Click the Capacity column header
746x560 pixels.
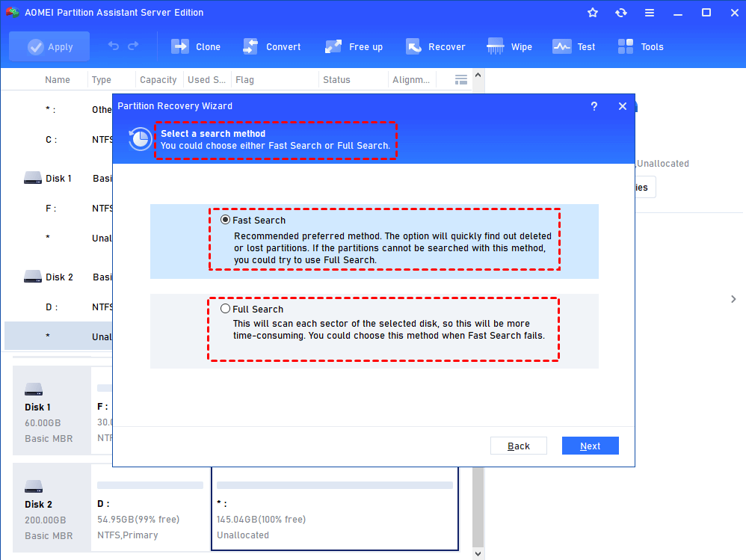[158, 80]
